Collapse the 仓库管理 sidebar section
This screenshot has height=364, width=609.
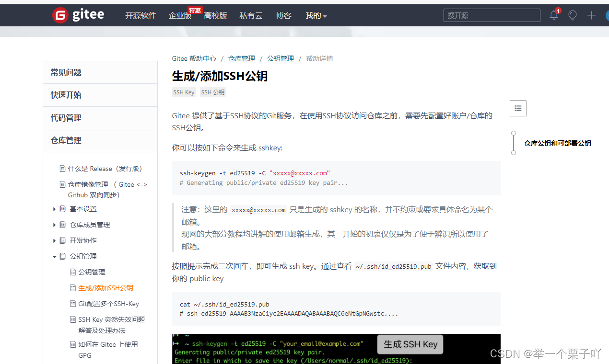100,140
